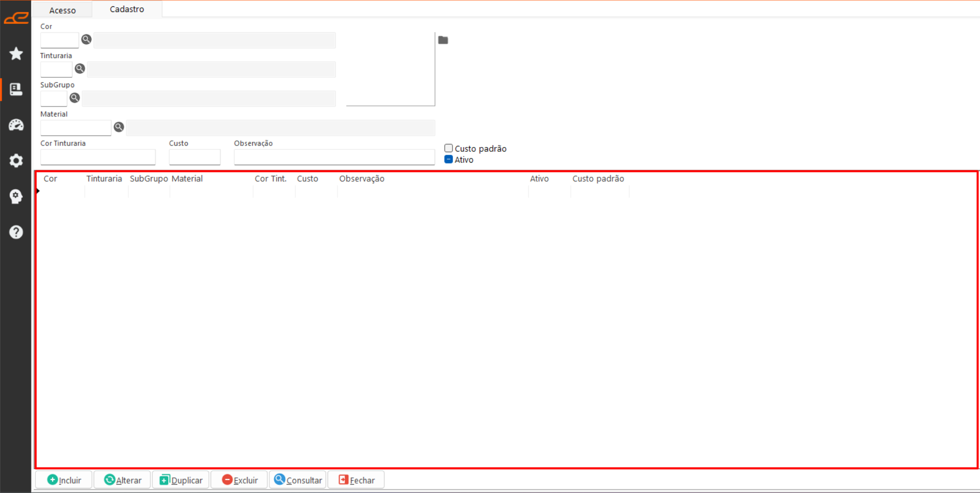Image resolution: width=980 pixels, height=493 pixels.
Task: Click folder icon beside image box
Action: pos(443,40)
